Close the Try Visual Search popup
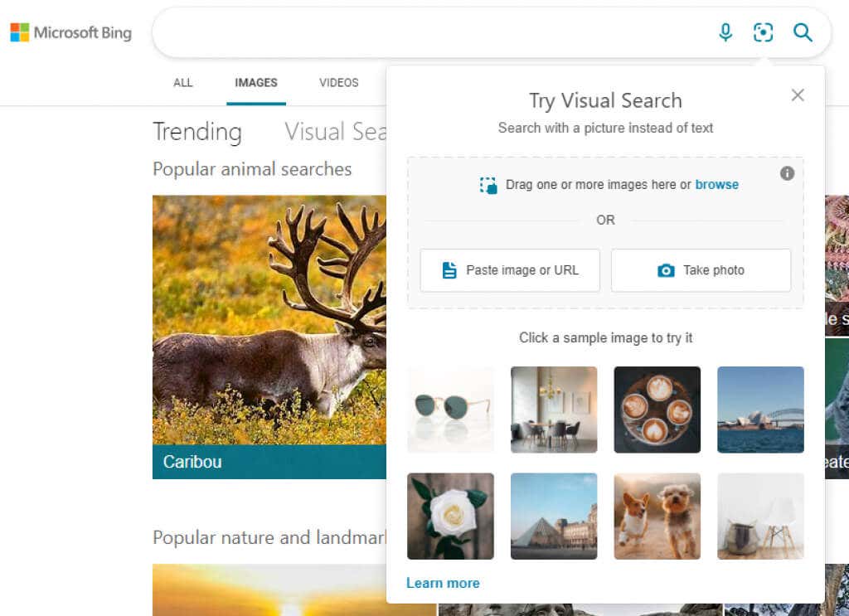 [x=798, y=95]
